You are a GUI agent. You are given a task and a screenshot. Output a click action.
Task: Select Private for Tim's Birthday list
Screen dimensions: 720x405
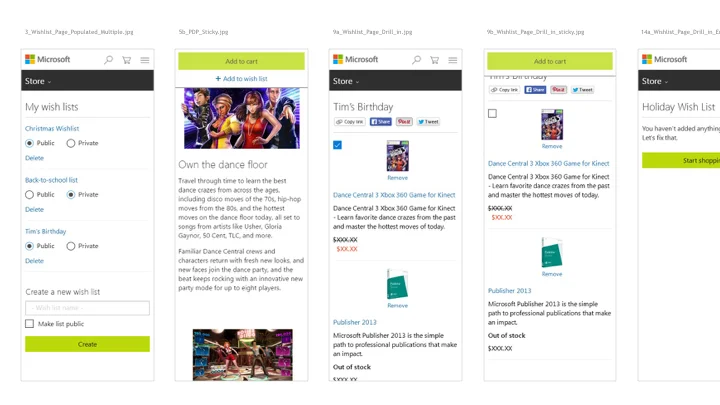tap(71, 246)
